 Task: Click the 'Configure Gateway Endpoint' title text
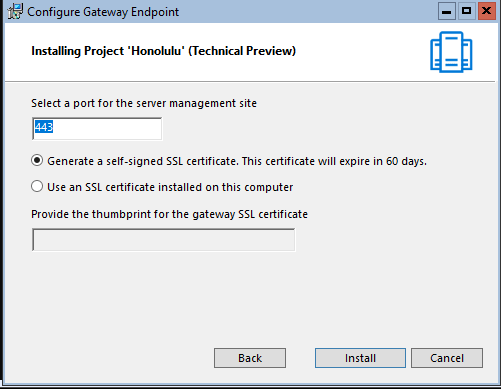pos(103,12)
